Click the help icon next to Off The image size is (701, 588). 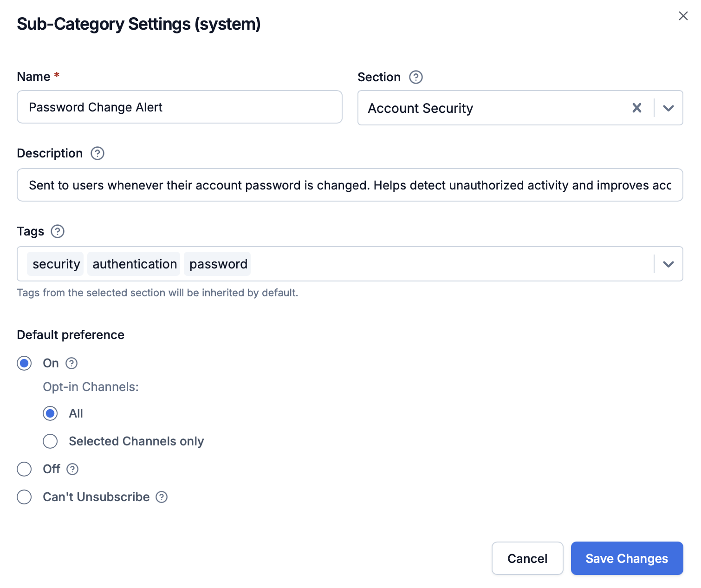[73, 469]
